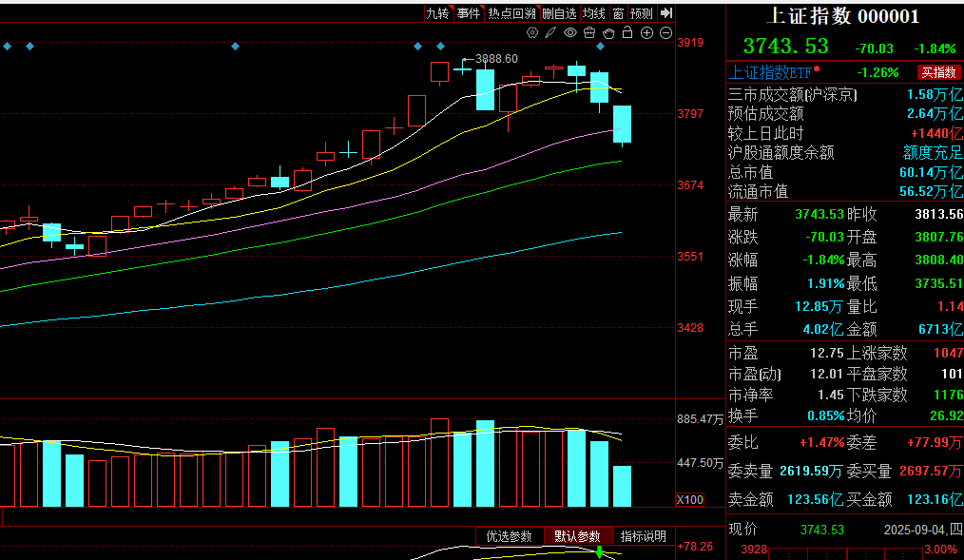The image size is (964, 560).
Task: Click the 上证指数ETF link
Action: (771, 72)
